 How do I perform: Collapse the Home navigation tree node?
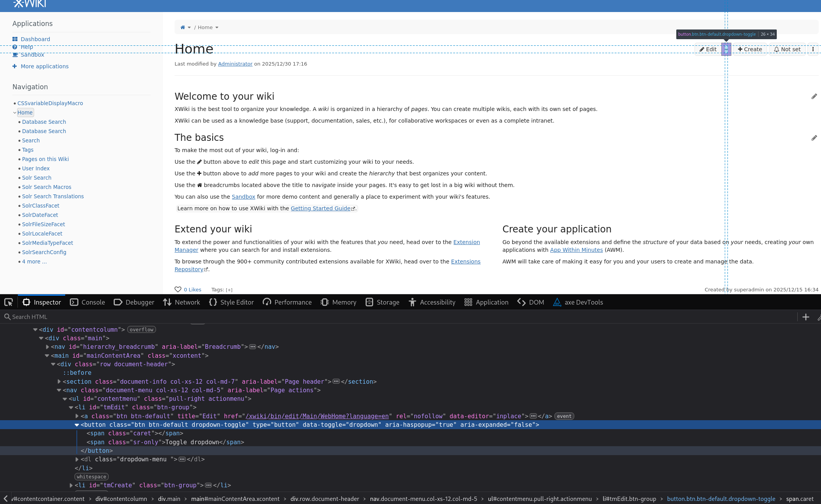click(15, 113)
